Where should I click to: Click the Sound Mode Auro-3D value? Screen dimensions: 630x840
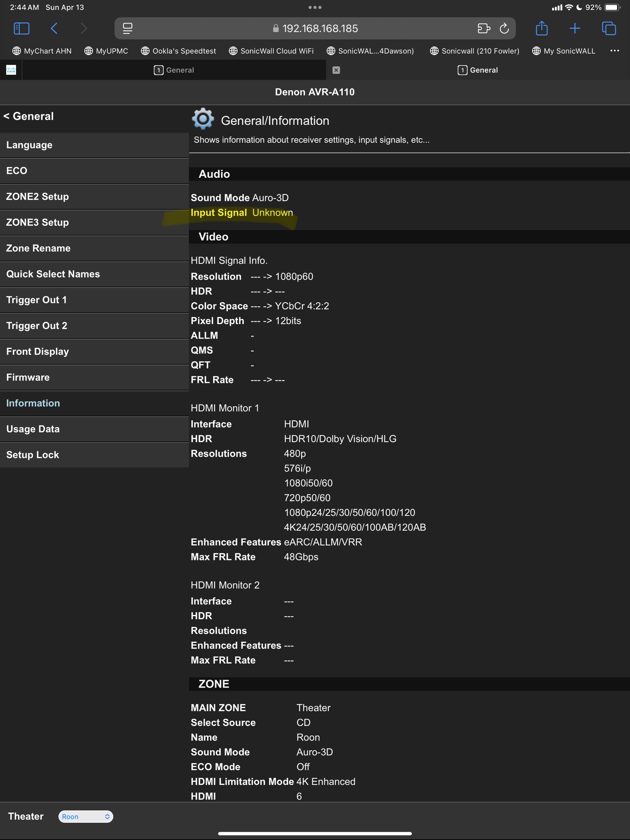point(270,198)
